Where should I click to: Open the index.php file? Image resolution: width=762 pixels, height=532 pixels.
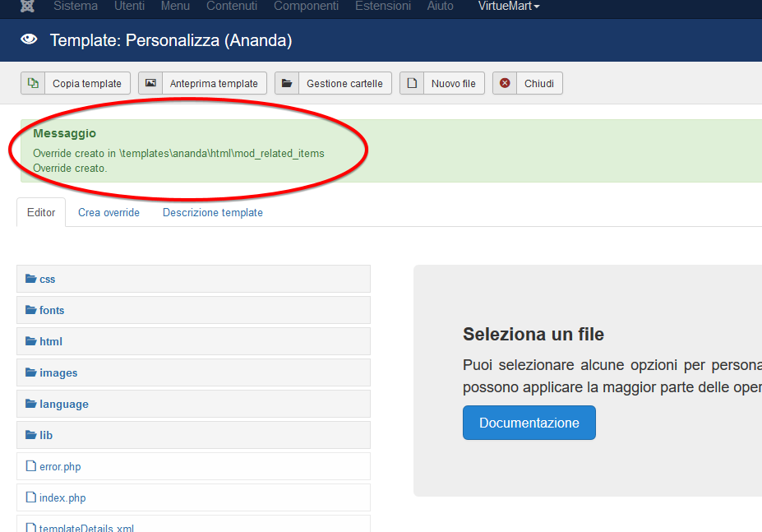pyautogui.click(x=193, y=497)
